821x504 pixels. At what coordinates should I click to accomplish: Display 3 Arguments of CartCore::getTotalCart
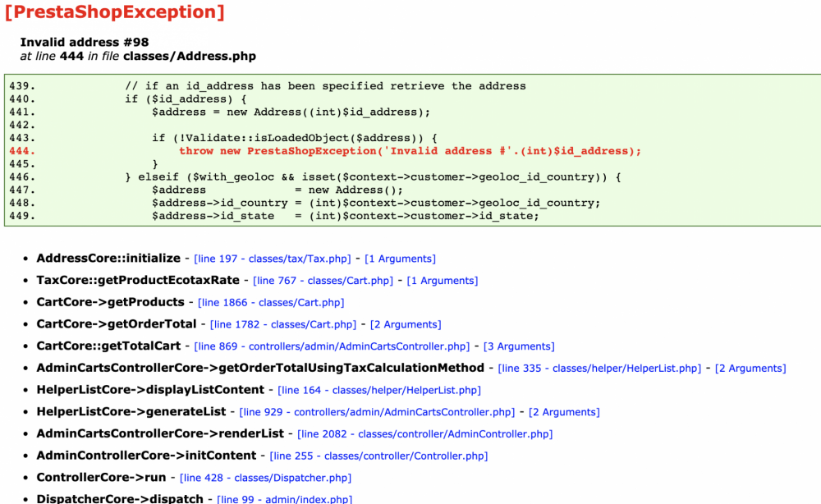519,346
